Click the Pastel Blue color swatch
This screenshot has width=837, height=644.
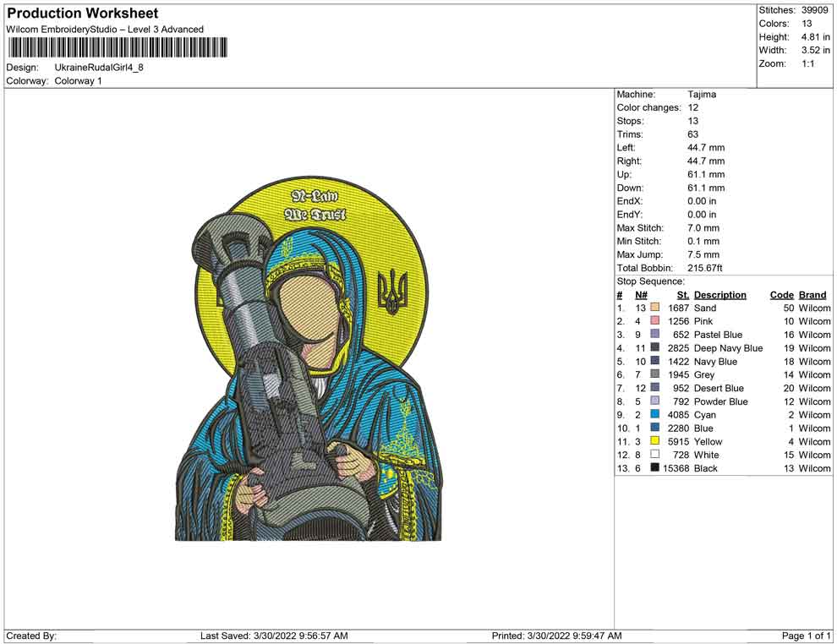click(x=655, y=334)
